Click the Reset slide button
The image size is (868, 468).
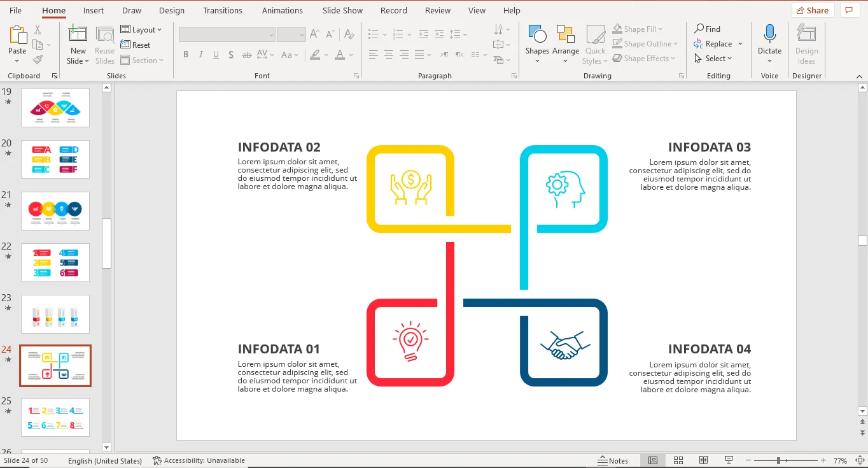pyautogui.click(x=136, y=45)
